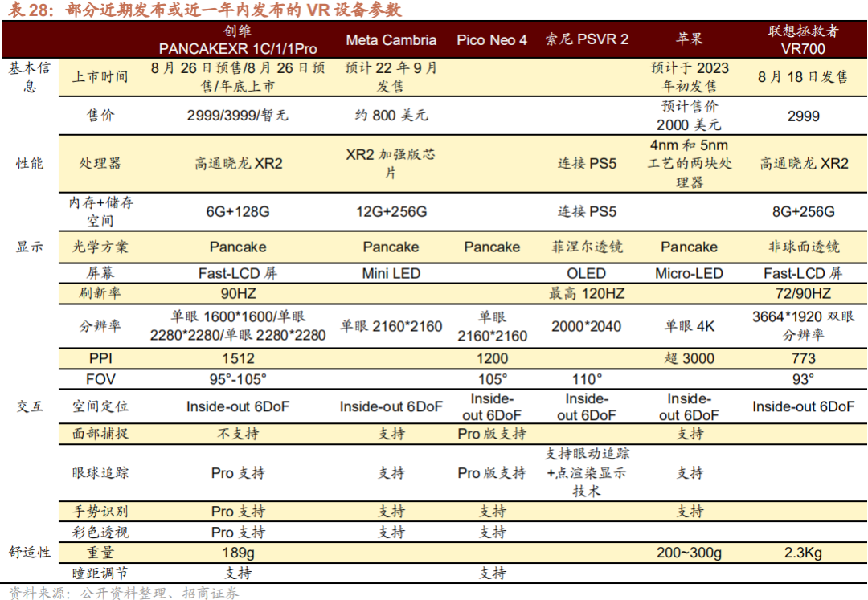Click the 重量 row label

coord(100,553)
